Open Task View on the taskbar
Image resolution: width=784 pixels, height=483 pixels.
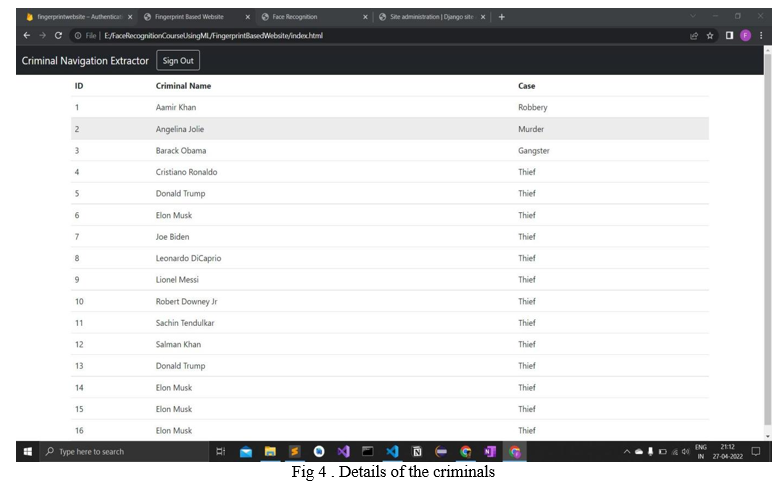(x=221, y=452)
